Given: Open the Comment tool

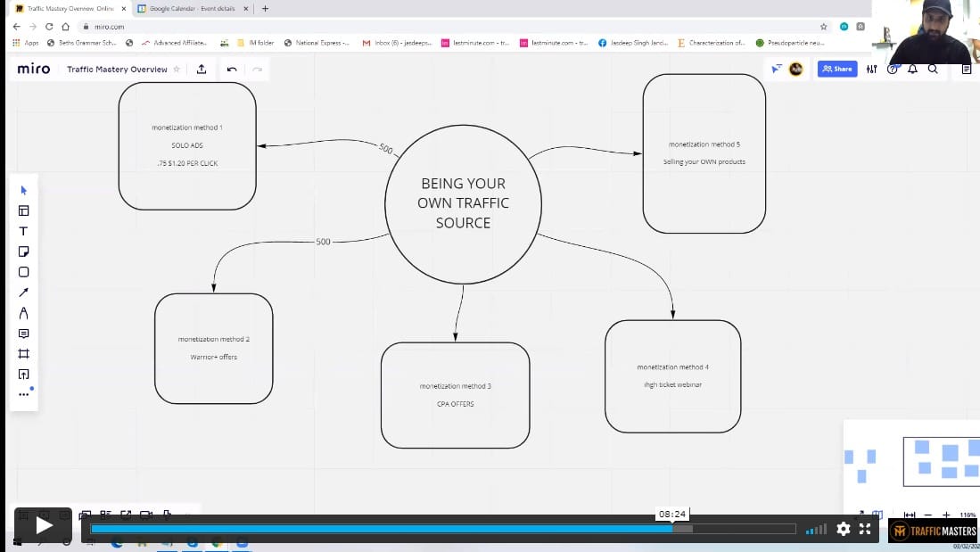Looking at the screenshot, I should coord(24,334).
